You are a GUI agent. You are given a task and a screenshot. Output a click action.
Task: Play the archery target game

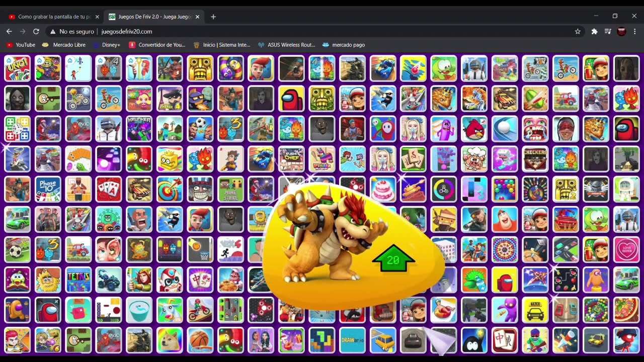[x=170, y=189]
